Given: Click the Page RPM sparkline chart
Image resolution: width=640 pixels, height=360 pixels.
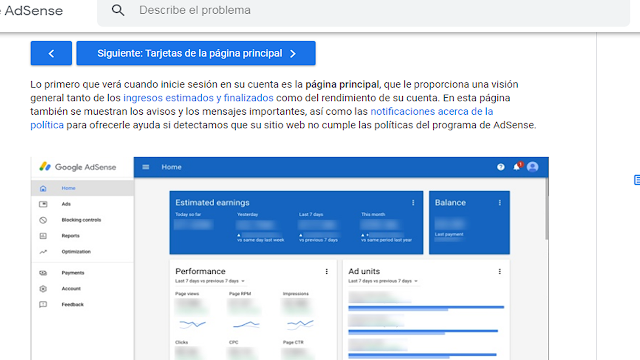Looking at the screenshot, I should pos(246,325).
